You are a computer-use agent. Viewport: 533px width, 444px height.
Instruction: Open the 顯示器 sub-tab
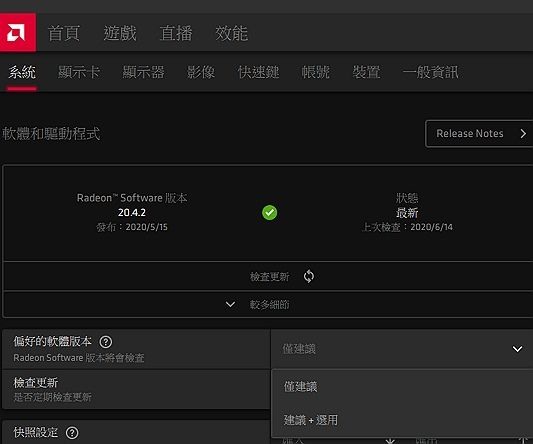[143, 72]
